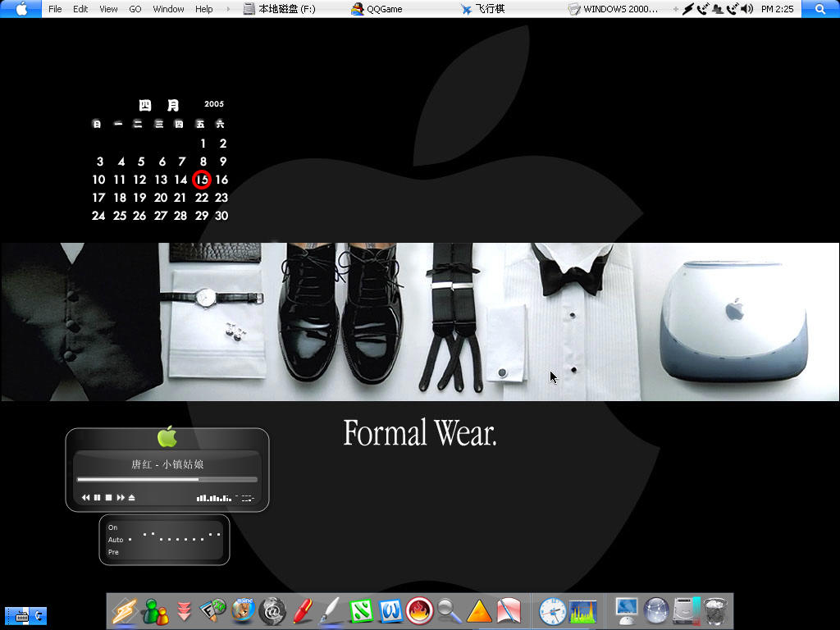Viewport: 840px width, 630px height.
Task: Click the green Apple logo on player
Action: (x=167, y=436)
